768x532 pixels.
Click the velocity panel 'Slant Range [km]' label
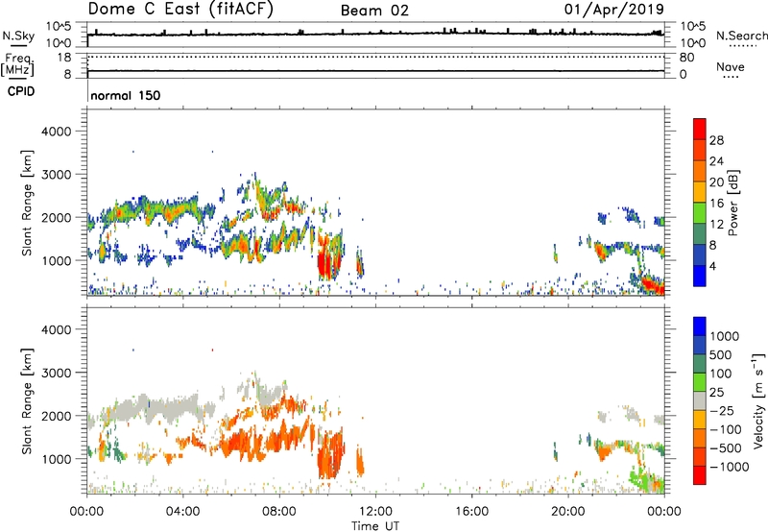[x=27, y=400]
